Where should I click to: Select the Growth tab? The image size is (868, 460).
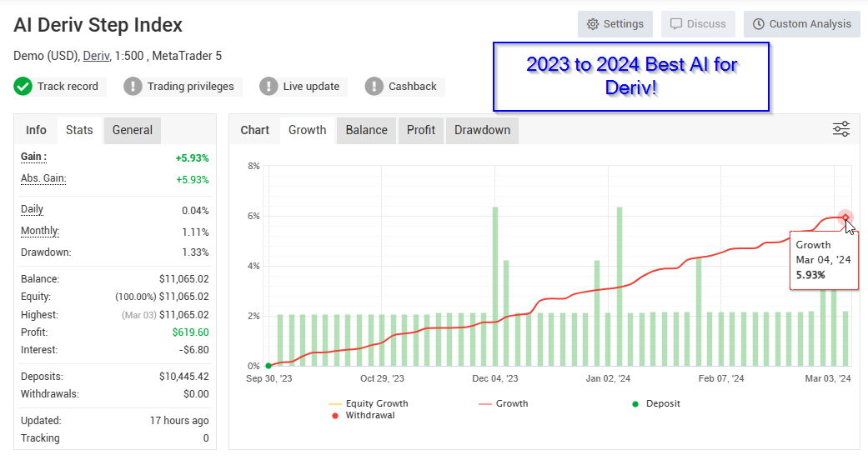(x=307, y=130)
